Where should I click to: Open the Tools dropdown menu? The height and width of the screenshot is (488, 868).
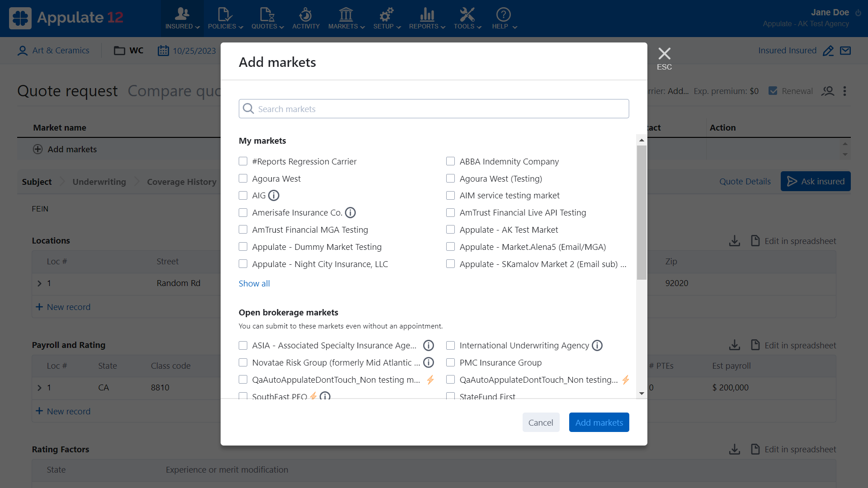(x=467, y=19)
